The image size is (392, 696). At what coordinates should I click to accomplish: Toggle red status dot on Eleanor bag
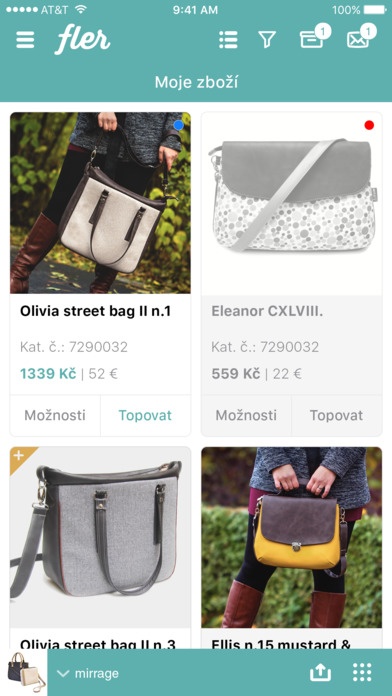click(369, 125)
